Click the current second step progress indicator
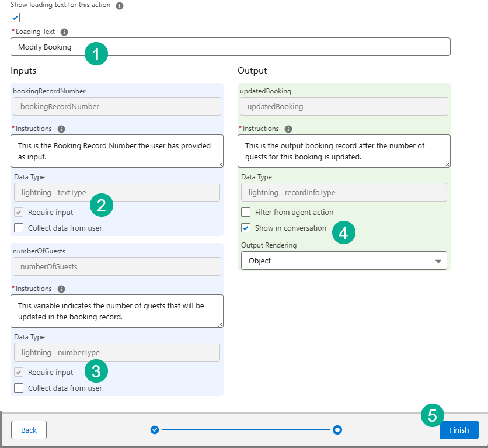 [337, 430]
